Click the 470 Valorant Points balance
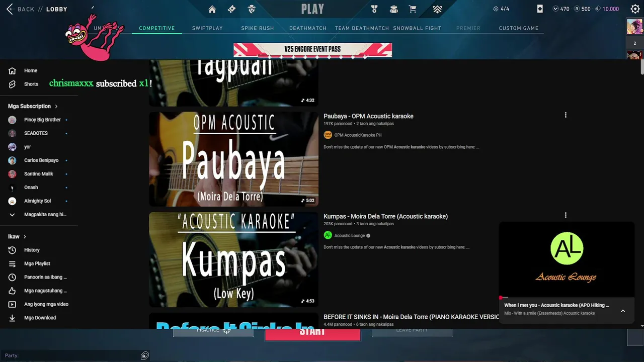The image size is (644, 362). tap(561, 9)
